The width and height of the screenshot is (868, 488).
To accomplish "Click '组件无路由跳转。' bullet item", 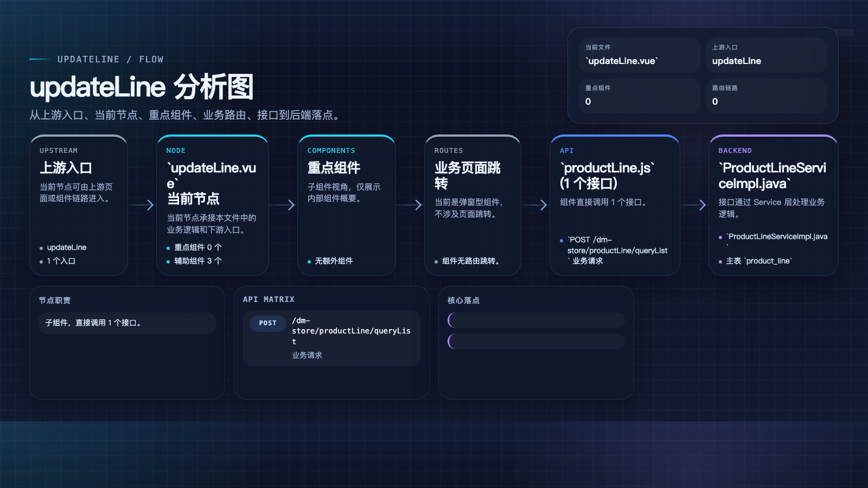I will point(471,261).
